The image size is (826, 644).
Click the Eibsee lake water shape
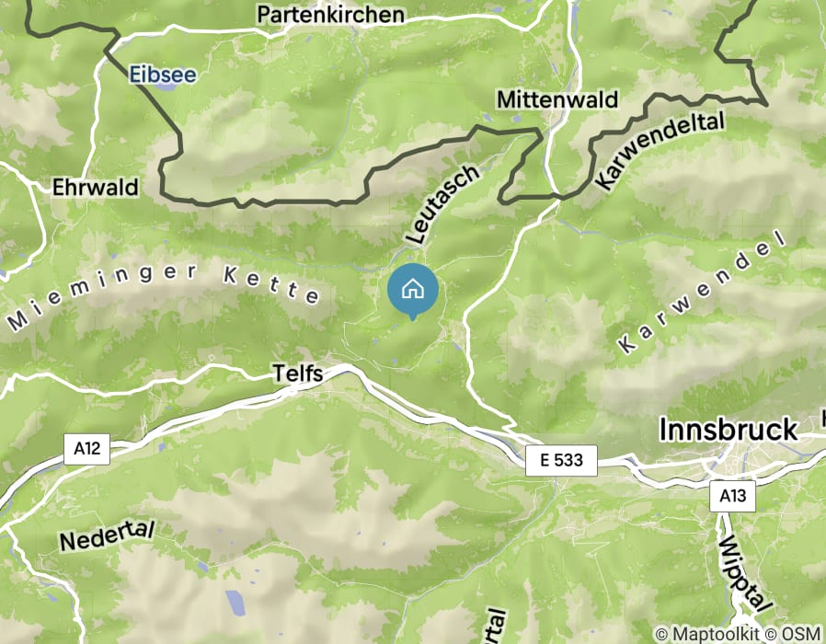tap(166, 87)
